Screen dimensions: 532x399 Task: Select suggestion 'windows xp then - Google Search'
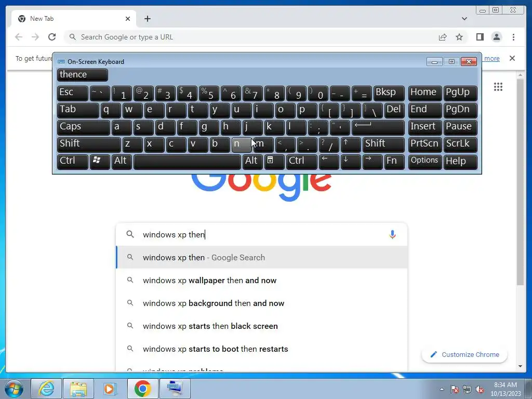(261, 258)
